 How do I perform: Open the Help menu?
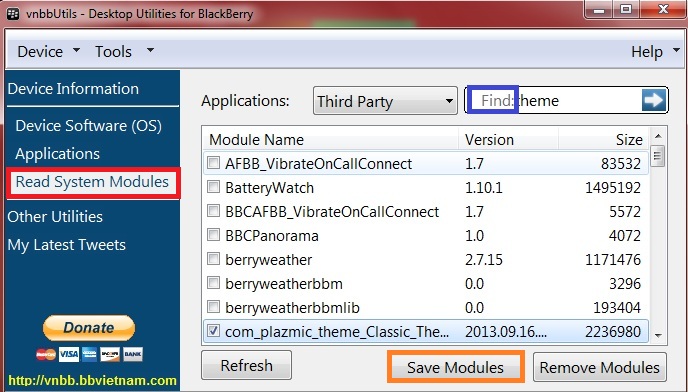pos(655,51)
